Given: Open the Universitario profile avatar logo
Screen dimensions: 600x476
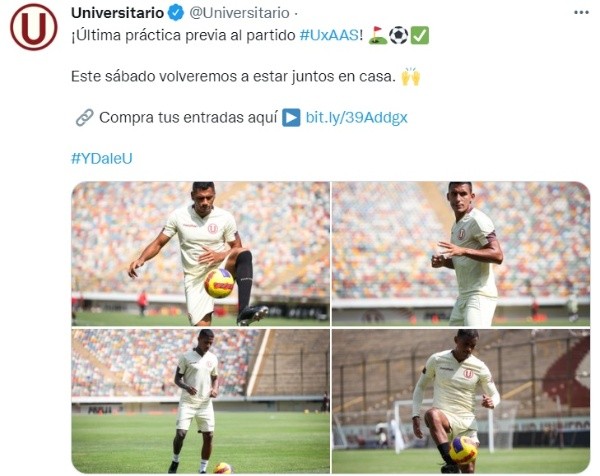Looking at the screenshot, I should tap(34, 27).
